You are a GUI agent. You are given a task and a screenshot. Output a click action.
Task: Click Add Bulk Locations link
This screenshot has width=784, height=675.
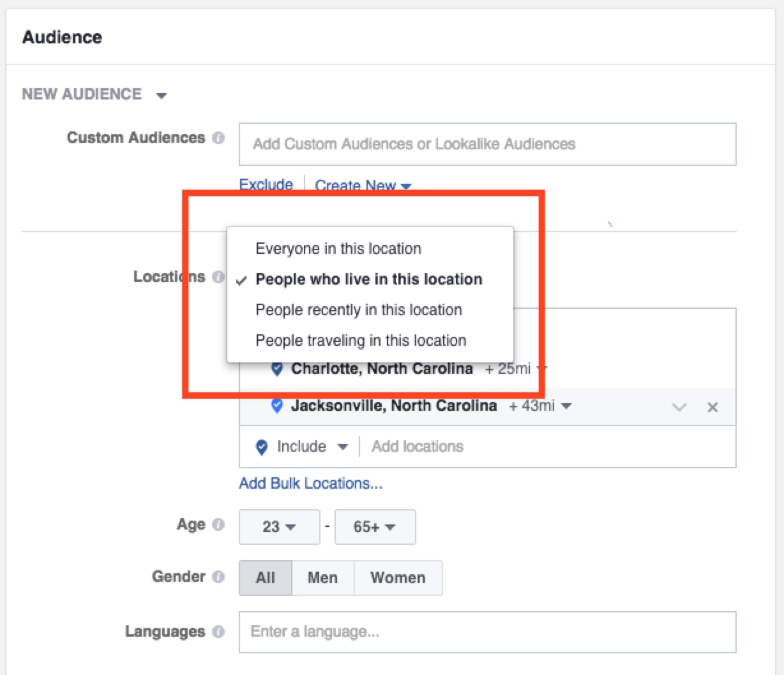[310, 484]
